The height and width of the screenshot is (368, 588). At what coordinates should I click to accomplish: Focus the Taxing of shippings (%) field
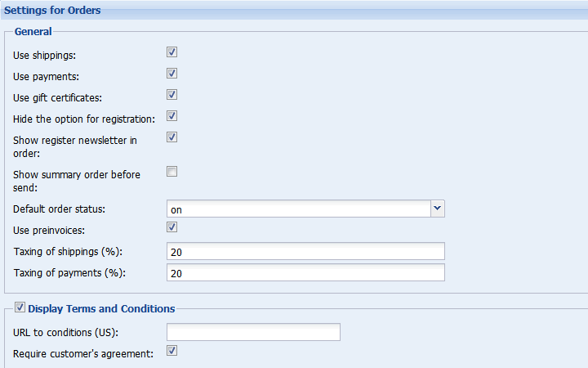pyautogui.click(x=305, y=251)
